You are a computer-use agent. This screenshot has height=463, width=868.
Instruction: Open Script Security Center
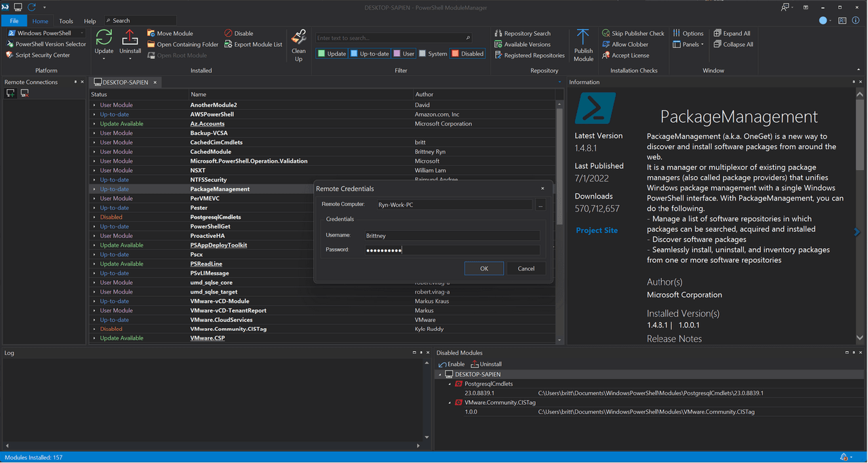[38, 55]
